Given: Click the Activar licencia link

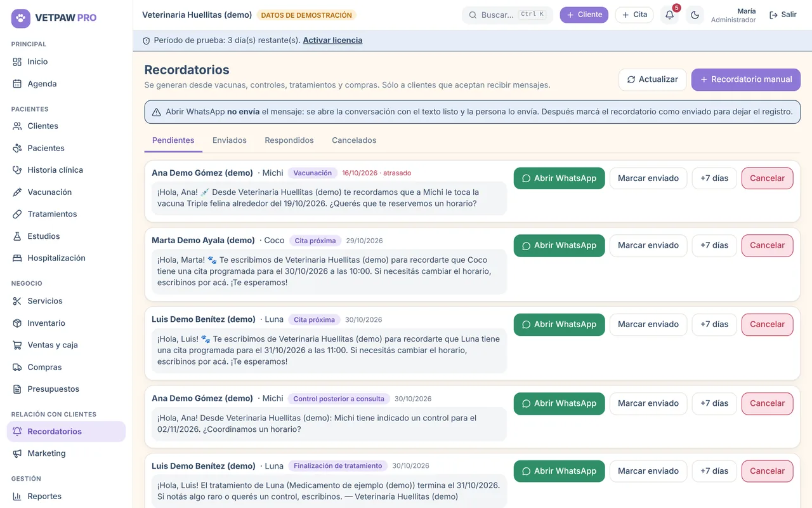Looking at the screenshot, I should point(332,40).
